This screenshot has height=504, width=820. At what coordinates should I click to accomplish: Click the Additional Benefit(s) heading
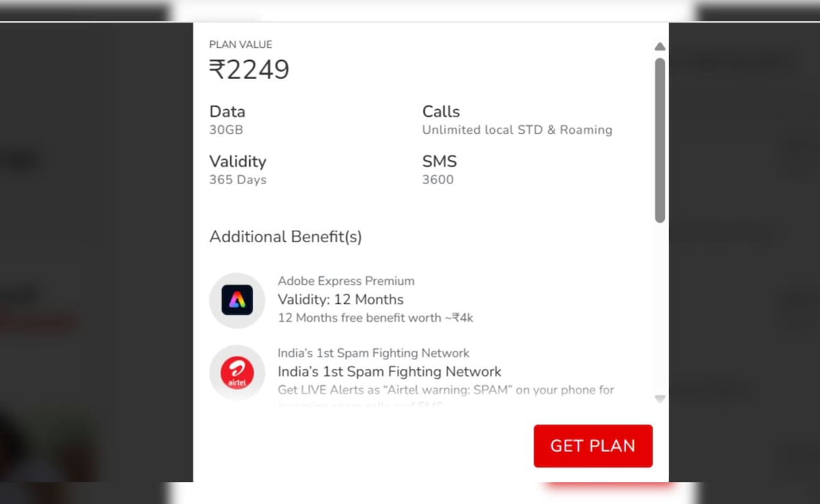click(x=286, y=237)
